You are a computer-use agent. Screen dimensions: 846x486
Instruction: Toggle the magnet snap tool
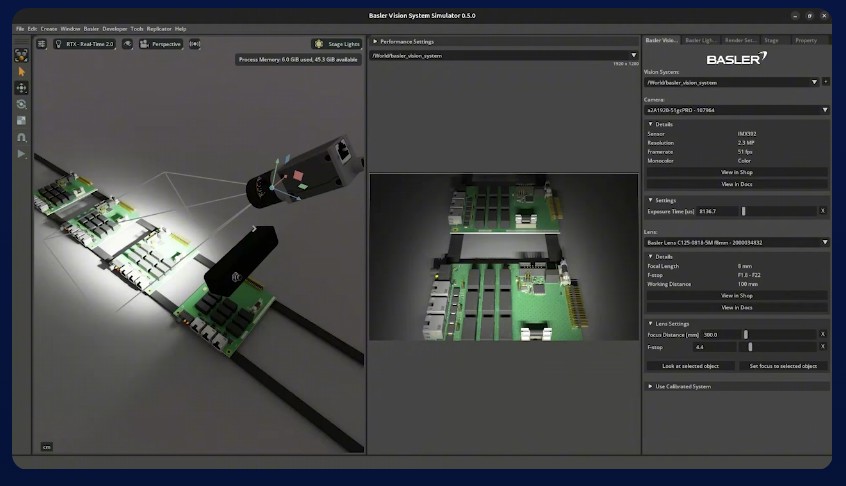(x=21, y=138)
